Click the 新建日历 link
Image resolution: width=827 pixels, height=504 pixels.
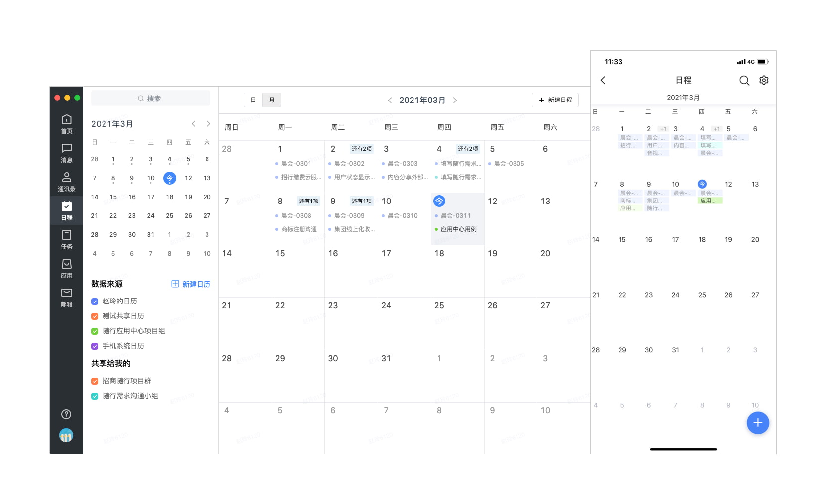point(191,284)
